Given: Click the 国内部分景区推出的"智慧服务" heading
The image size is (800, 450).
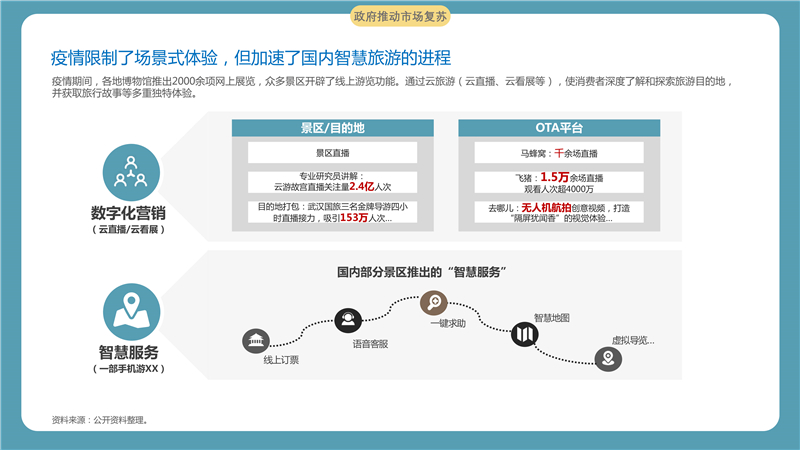Looking at the screenshot, I should [422, 272].
